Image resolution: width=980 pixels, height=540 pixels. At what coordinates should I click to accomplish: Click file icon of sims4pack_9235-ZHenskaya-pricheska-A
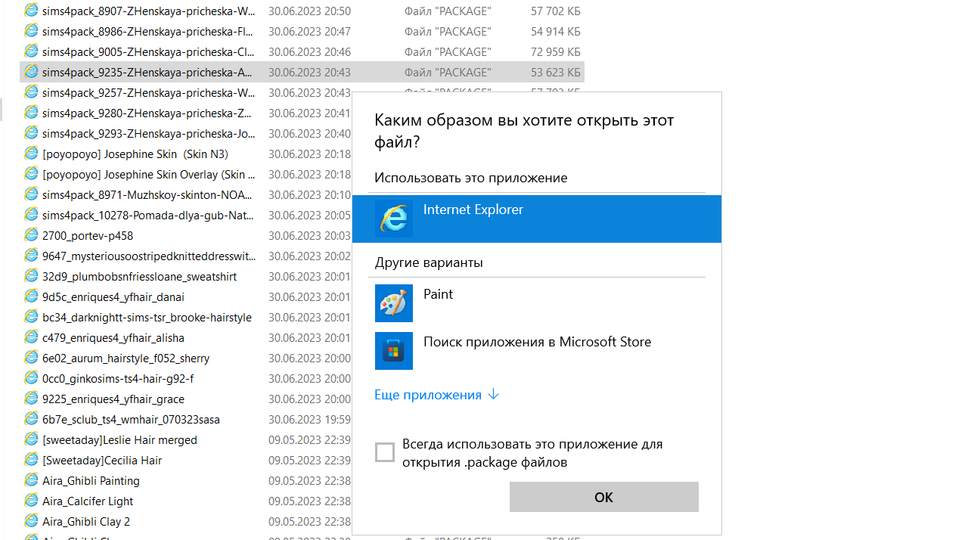[31, 72]
